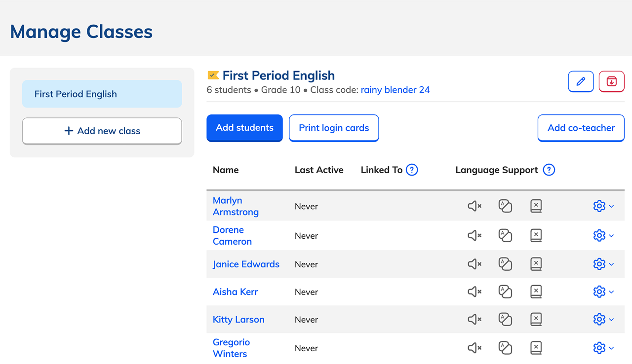This screenshot has height=364, width=632.
Task: Click the dictionary icon for Aisha Kerr
Action: click(536, 291)
